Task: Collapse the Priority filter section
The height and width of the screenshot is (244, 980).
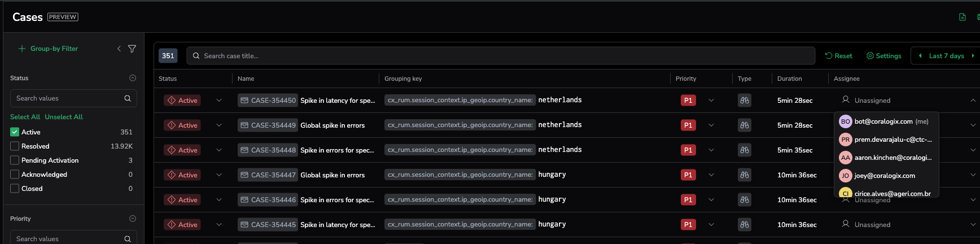Action: tap(133, 219)
